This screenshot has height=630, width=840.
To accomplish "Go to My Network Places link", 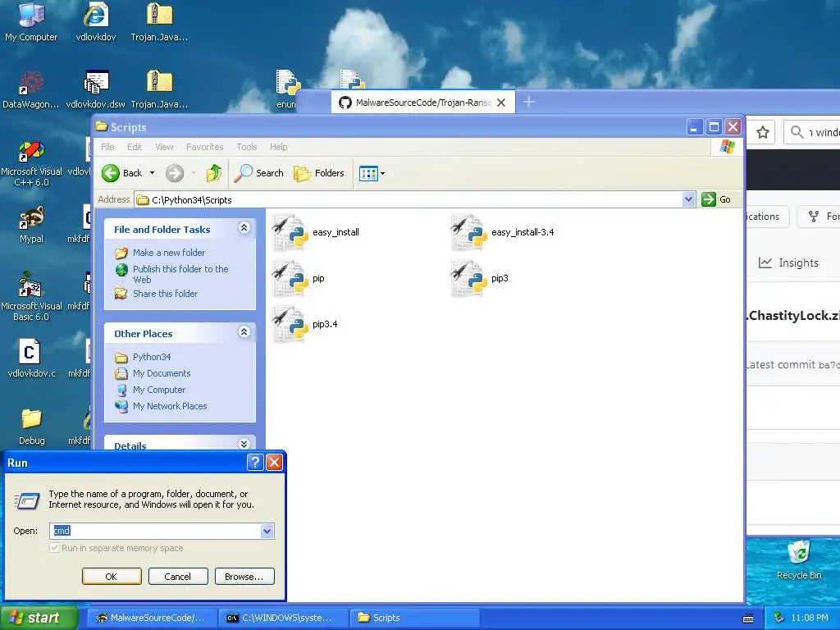I will click(x=170, y=406).
